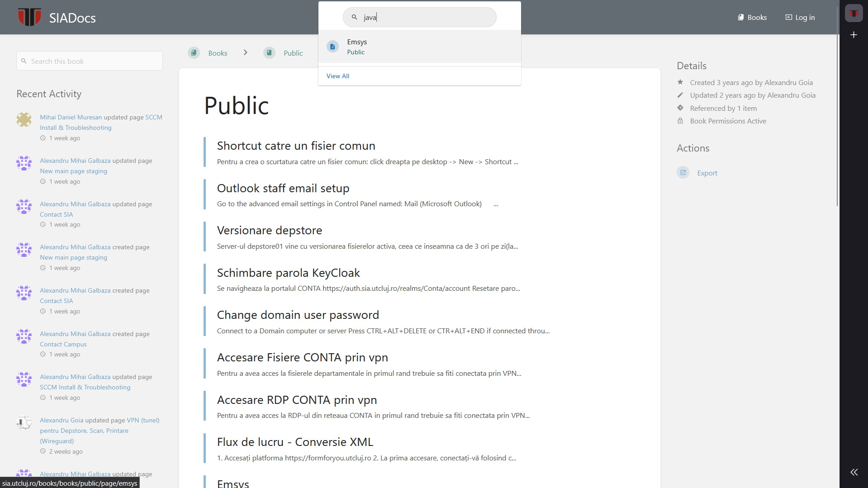Open the Emsys search result

(x=419, y=47)
